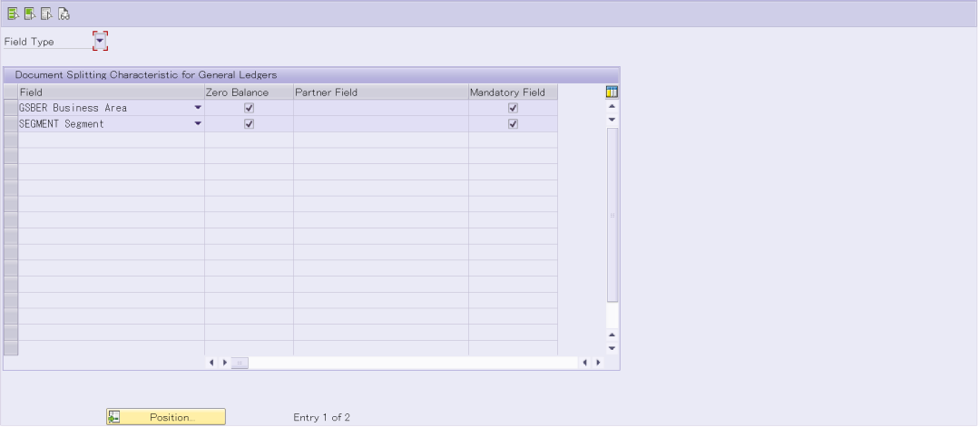
Task: Click the horizontal scrollbar thumb under the table
Action: pyautogui.click(x=240, y=362)
